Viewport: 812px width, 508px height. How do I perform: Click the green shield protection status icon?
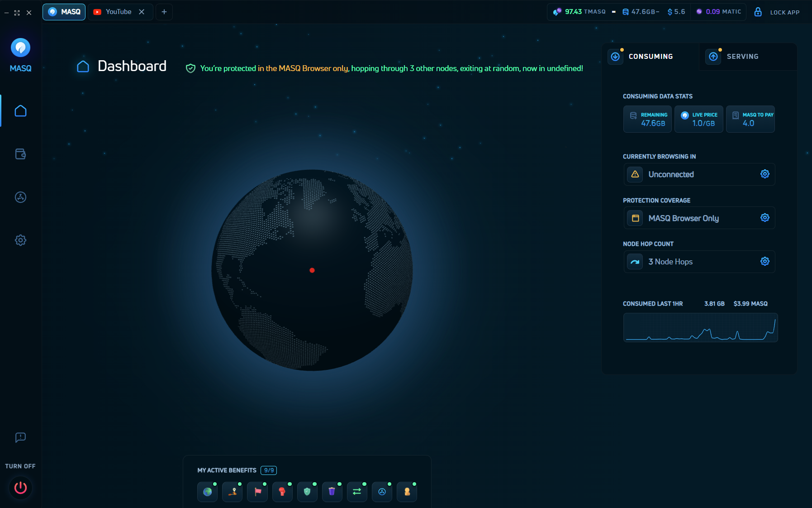(191, 68)
